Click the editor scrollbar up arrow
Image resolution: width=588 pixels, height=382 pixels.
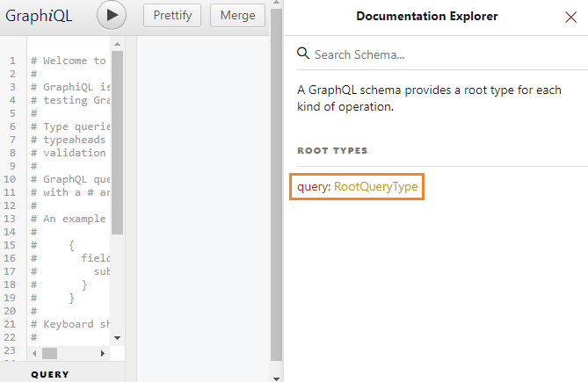point(118,43)
